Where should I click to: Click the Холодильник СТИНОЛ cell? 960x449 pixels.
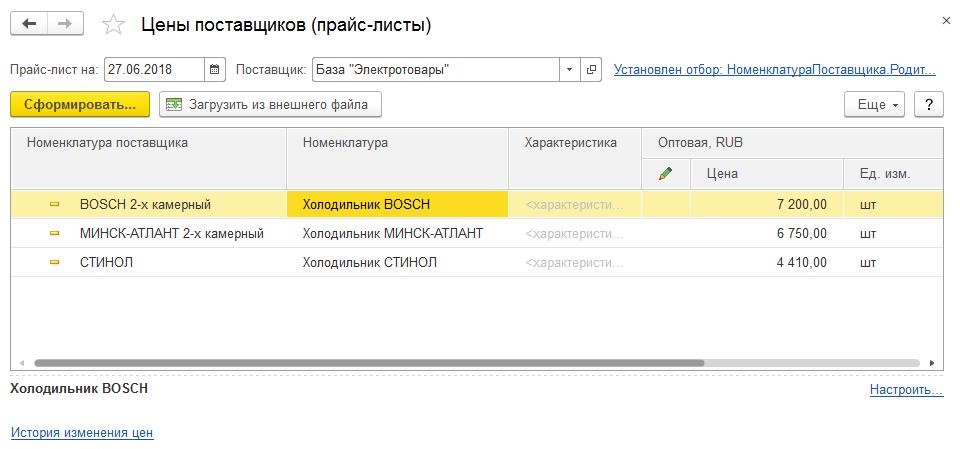point(397,262)
